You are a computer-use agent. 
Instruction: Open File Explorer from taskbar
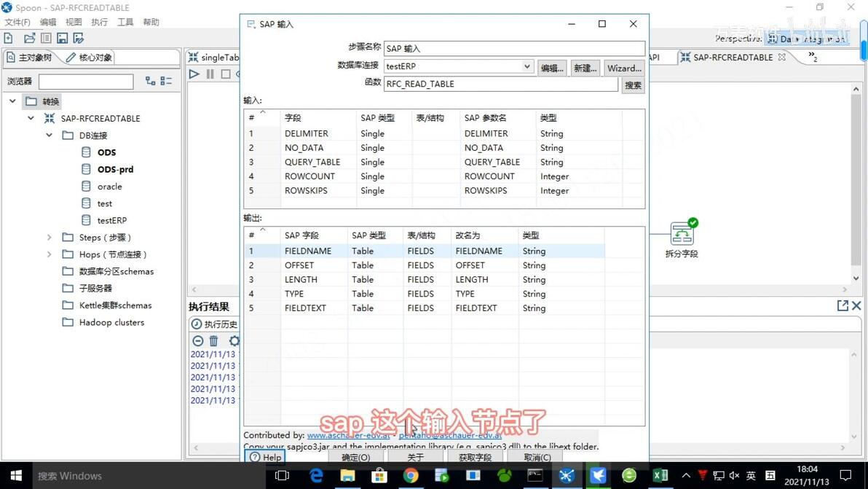point(347,476)
